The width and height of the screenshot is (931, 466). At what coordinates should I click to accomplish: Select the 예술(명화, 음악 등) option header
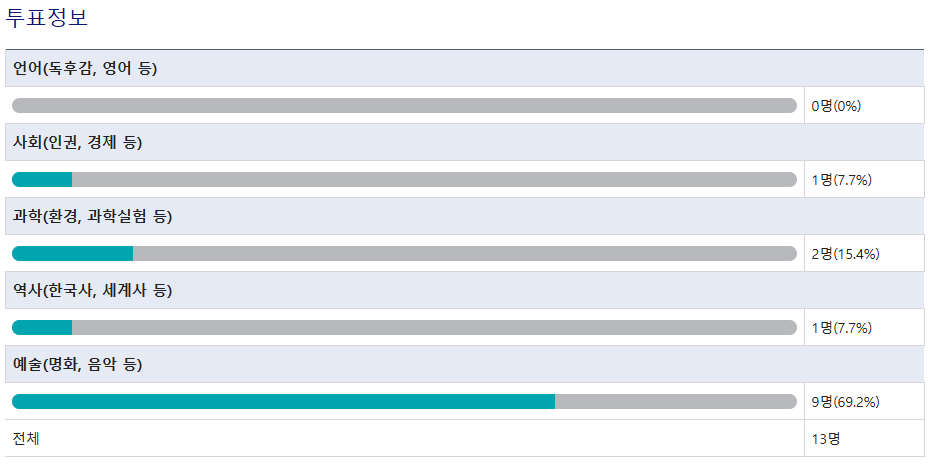pyautogui.click(x=464, y=364)
